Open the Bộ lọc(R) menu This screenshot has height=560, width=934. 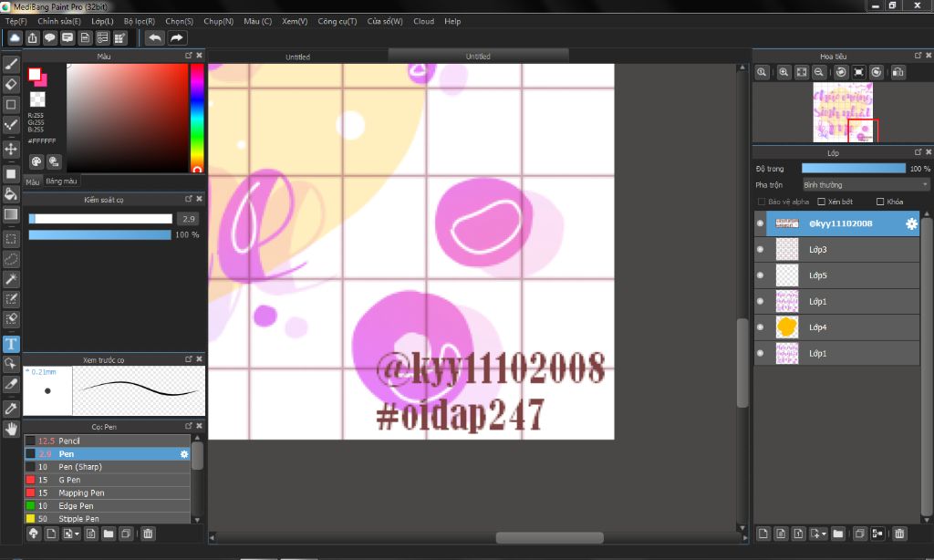tap(140, 21)
